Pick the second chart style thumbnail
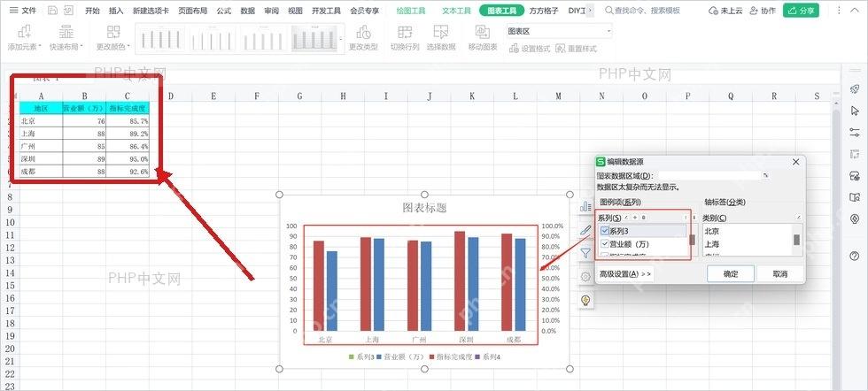 pos(212,39)
